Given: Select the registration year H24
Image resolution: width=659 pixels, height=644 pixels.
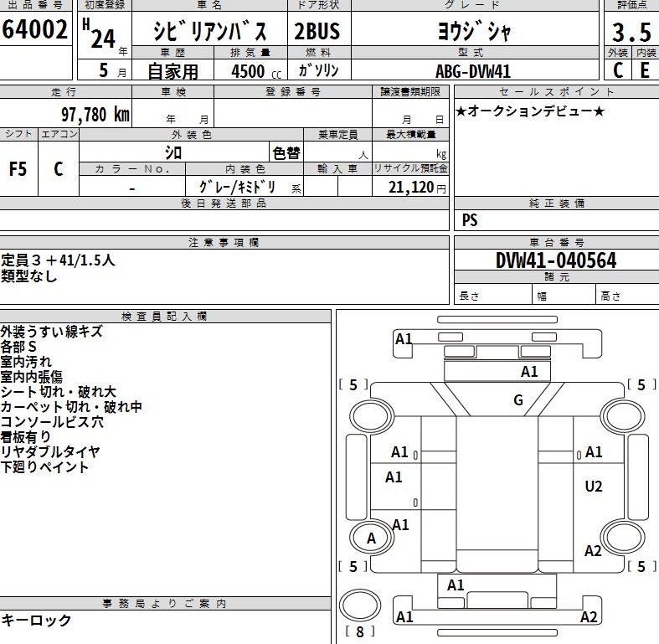Looking at the screenshot, I should pyautogui.click(x=99, y=34).
